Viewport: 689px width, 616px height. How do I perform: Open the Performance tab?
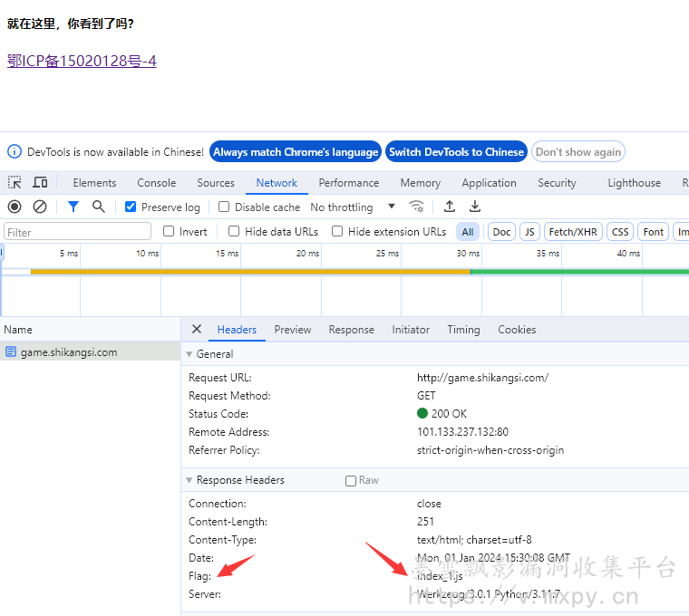point(349,183)
